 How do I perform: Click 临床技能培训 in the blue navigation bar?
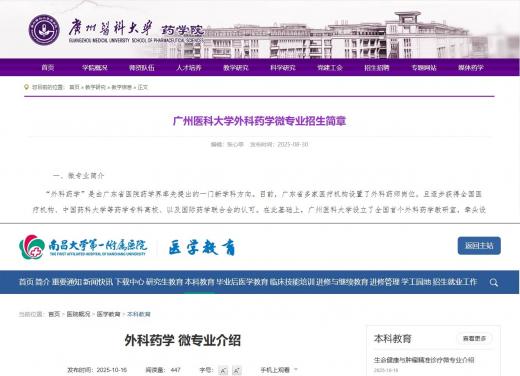point(292,282)
